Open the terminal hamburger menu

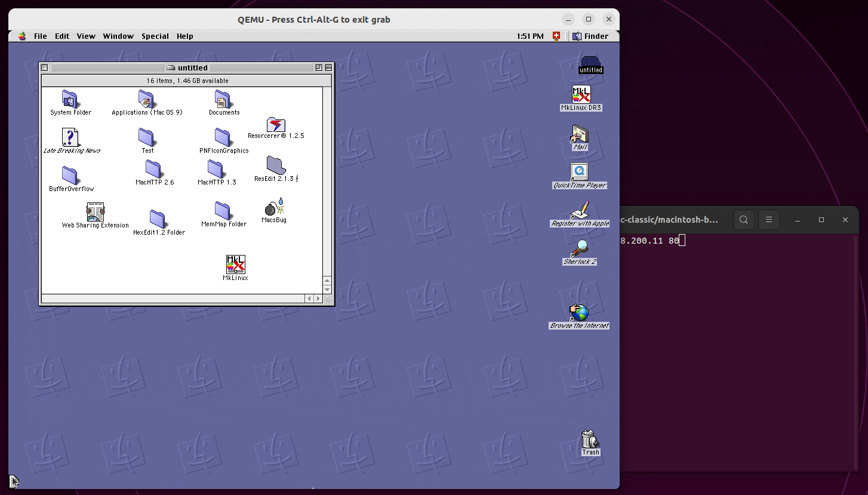point(769,220)
